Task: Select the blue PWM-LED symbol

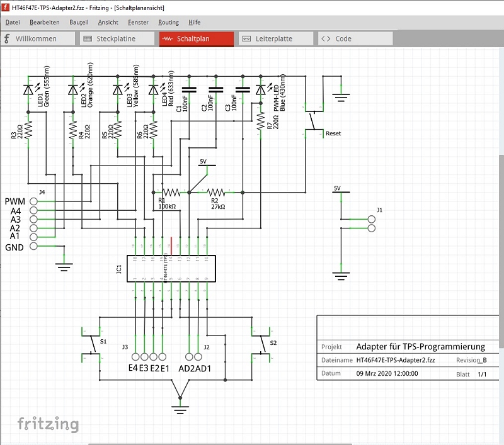Action: tap(261, 90)
